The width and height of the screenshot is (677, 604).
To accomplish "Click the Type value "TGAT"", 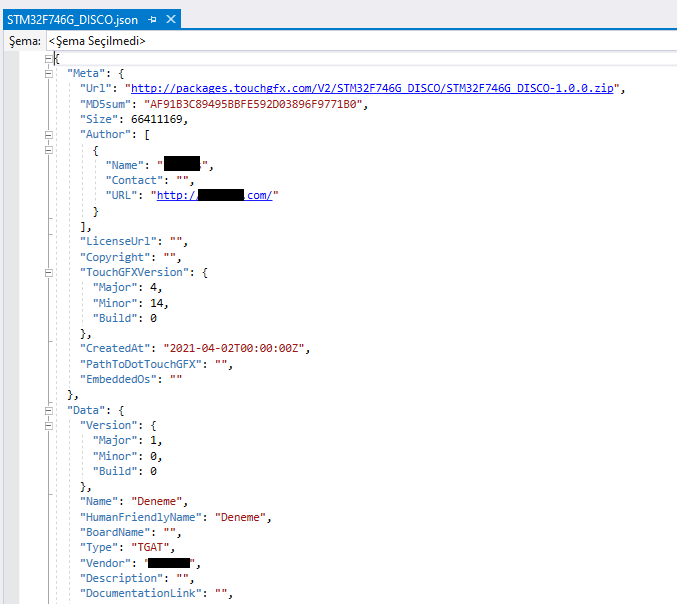I will tap(150, 547).
